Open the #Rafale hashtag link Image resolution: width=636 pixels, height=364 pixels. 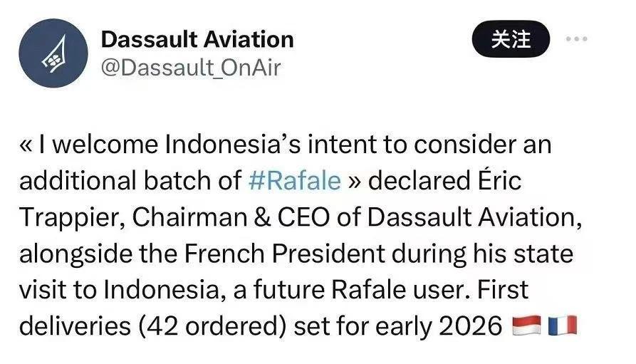coord(294,181)
